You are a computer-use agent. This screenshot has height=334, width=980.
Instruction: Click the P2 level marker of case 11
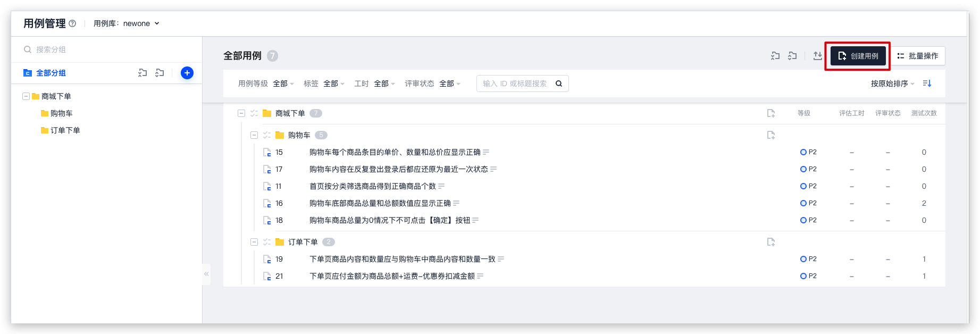[808, 186]
